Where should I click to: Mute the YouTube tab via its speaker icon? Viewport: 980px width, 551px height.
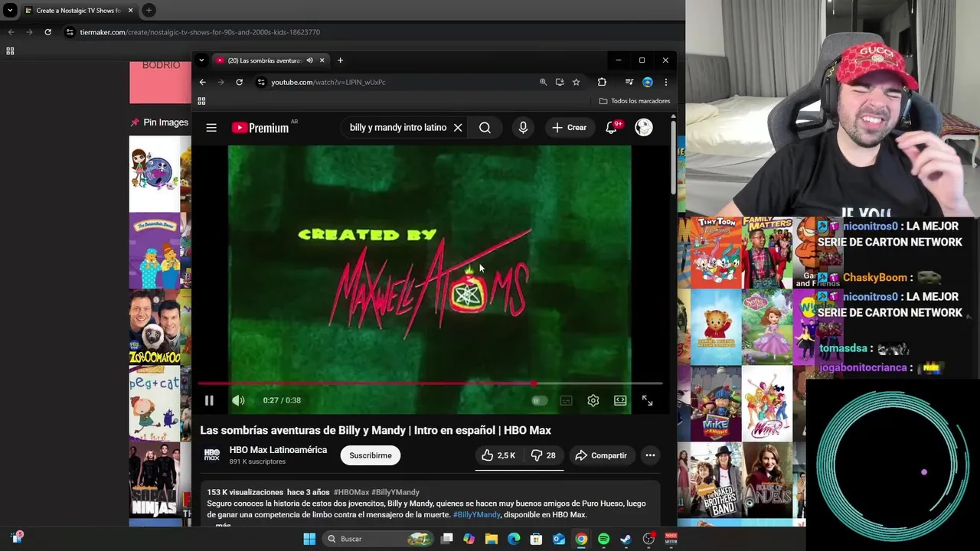[x=309, y=60]
